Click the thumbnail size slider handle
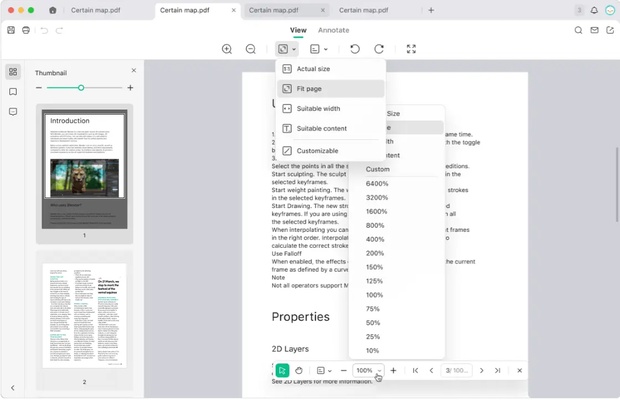 pos(81,88)
